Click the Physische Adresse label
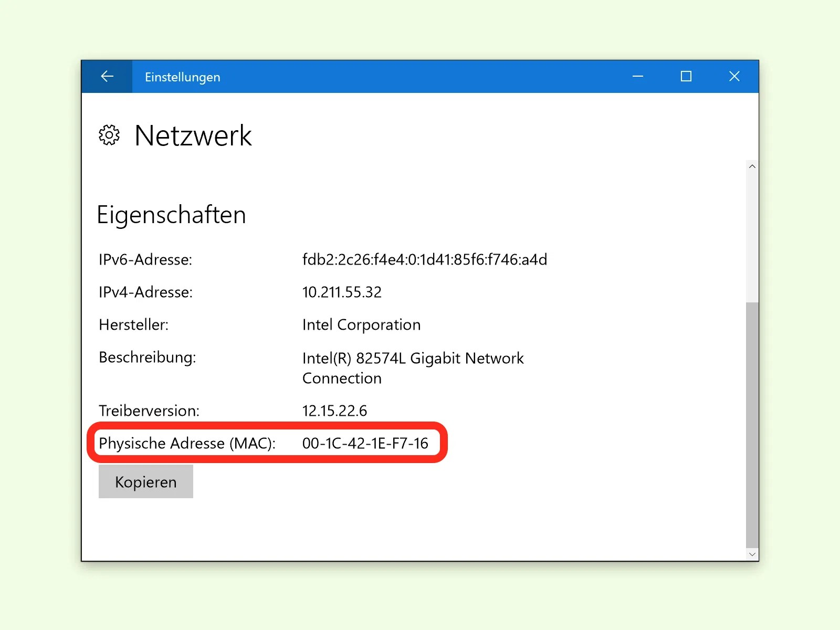The width and height of the screenshot is (840, 630). tap(187, 443)
